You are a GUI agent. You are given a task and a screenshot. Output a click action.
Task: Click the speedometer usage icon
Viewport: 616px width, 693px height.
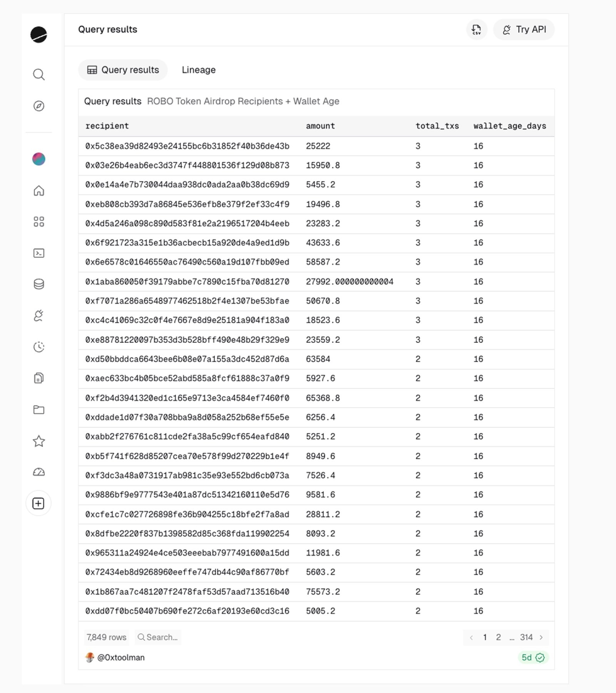[x=39, y=472]
